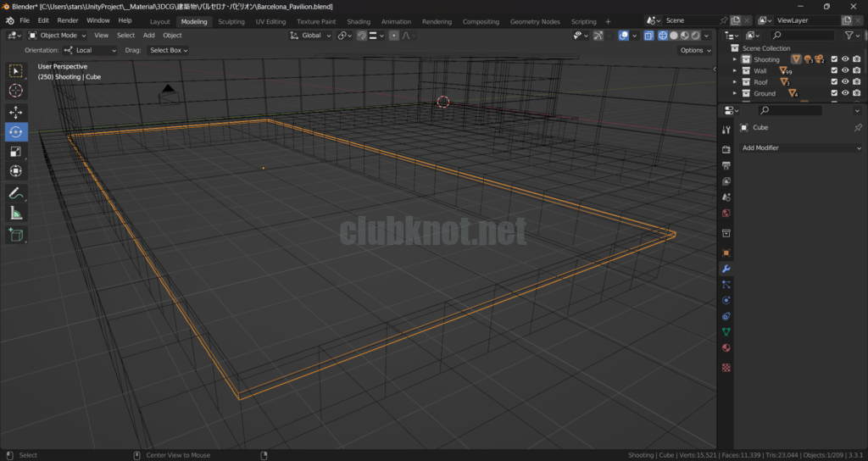868x461 pixels.
Task: Uncheck the Wall collection exclude checkbox
Action: coord(834,71)
